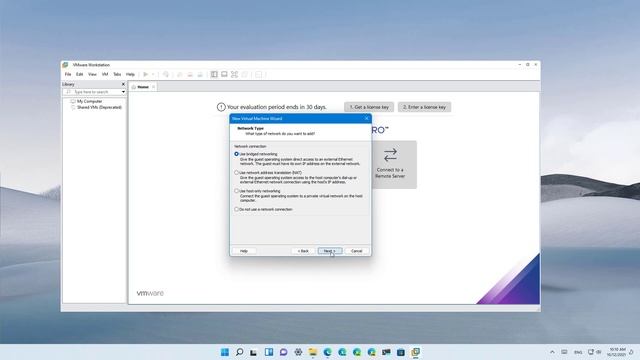
Task: Click the Unity mode toolbar icon
Action: click(244, 74)
